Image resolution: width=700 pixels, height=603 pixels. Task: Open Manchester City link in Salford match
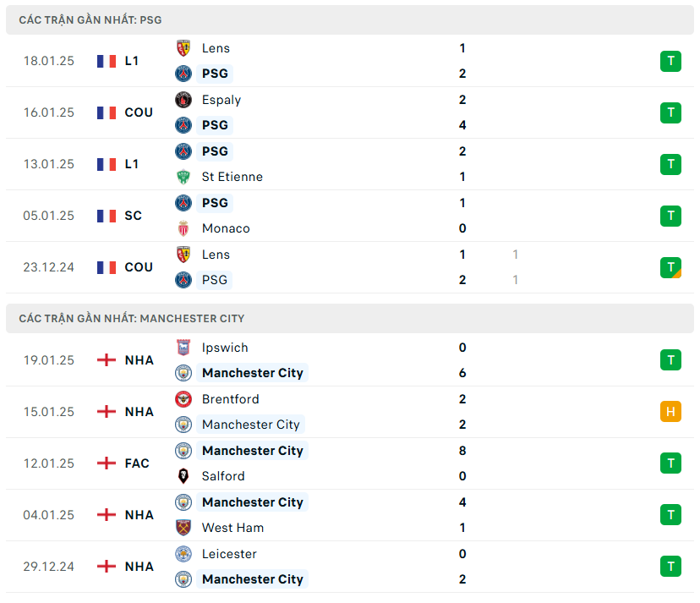pos(252,451)
